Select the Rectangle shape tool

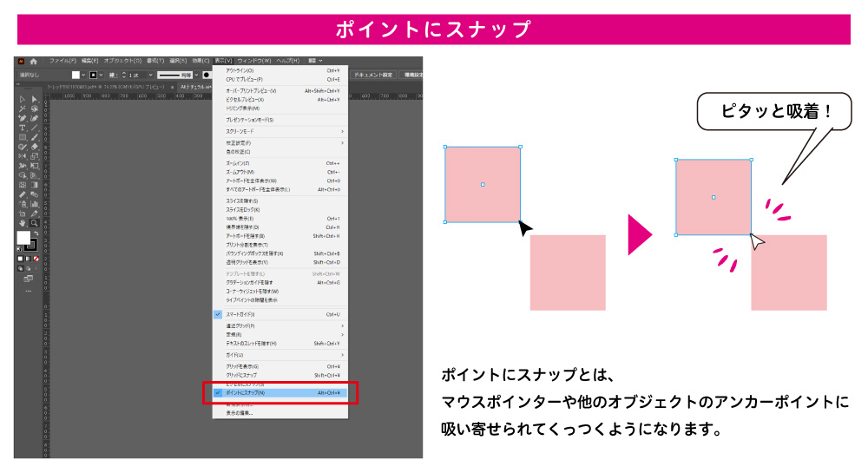pos(23,137)
